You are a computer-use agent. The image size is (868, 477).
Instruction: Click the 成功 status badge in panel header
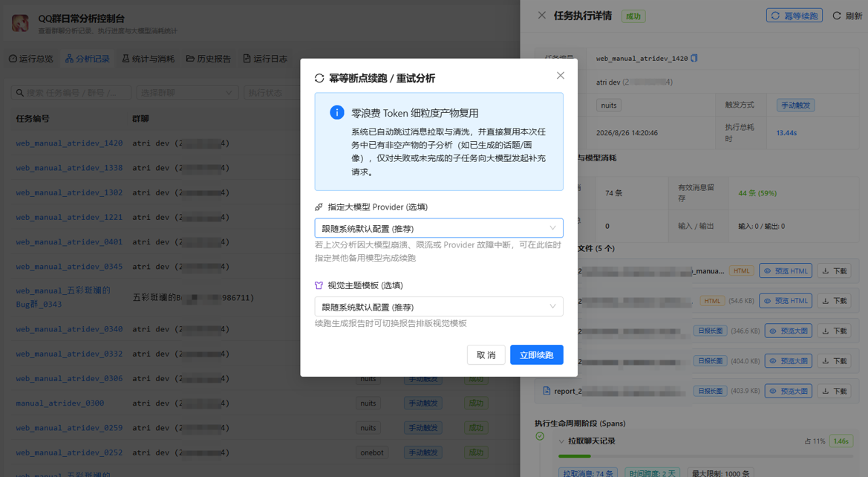633,16
